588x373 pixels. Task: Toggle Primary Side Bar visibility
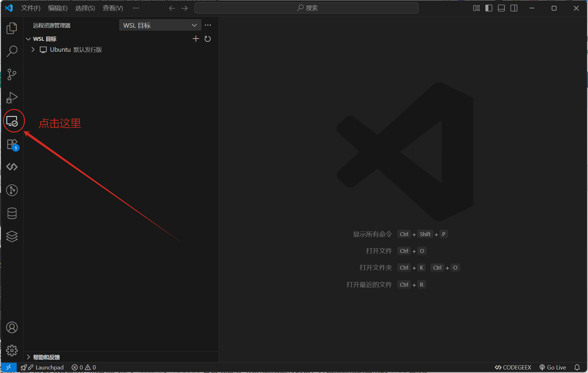point(489,8)
